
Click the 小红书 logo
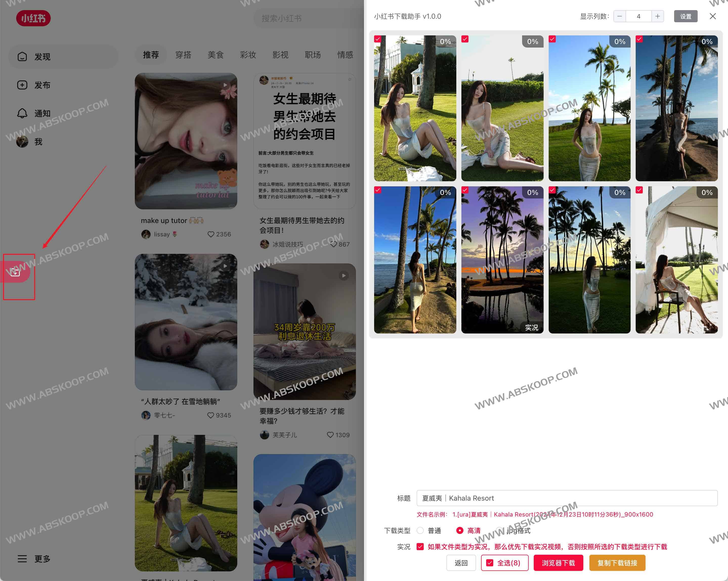coord(33,18)
